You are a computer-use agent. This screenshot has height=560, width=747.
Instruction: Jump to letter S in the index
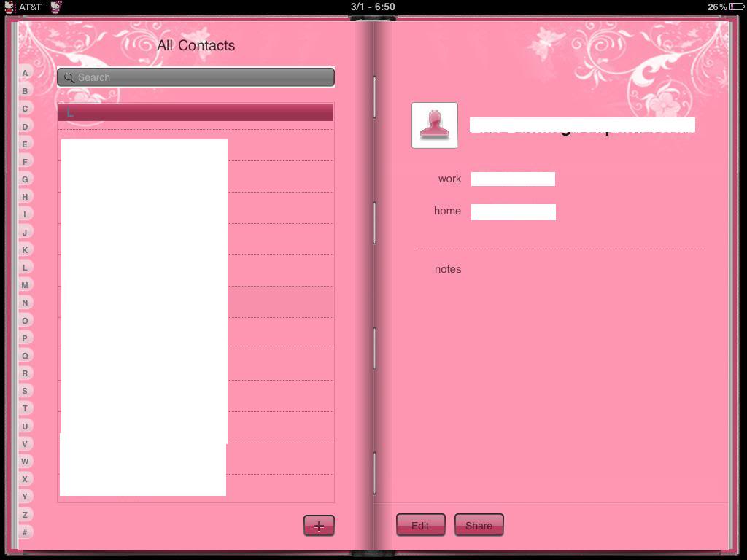[25, 391]
